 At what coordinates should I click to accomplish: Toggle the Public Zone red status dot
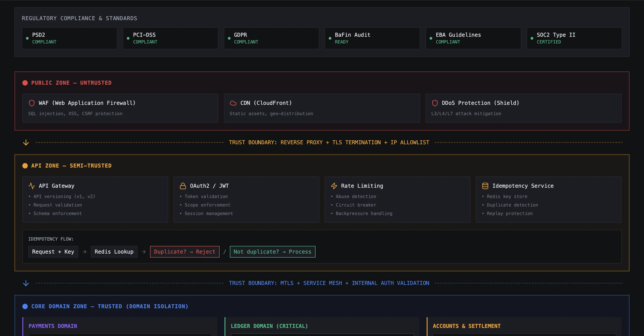25,83
